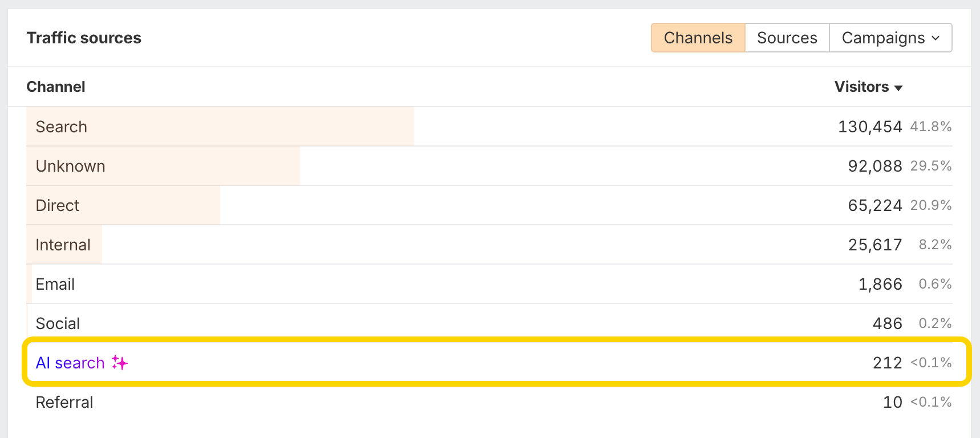Switch to the Sources tab

pyautogui.click(x=787, y=38)
